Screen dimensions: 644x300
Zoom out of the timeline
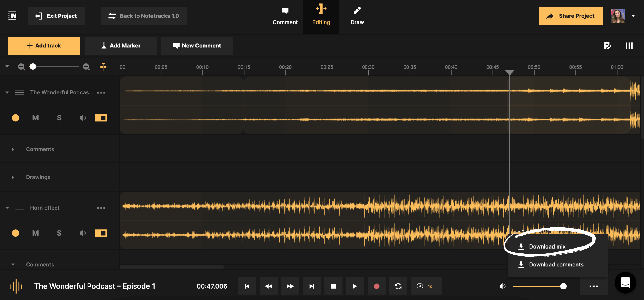point(21,67)
